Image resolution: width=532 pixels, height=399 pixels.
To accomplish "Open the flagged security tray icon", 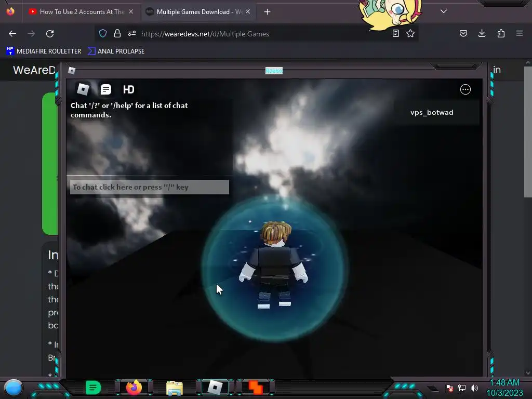I will click(x=449, y=388).
